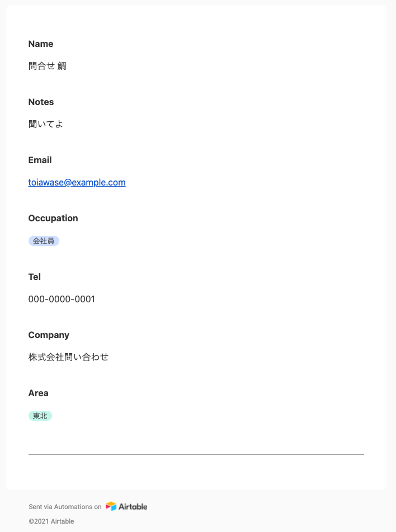Open the toiawase@example.com email link

point(77,183)
